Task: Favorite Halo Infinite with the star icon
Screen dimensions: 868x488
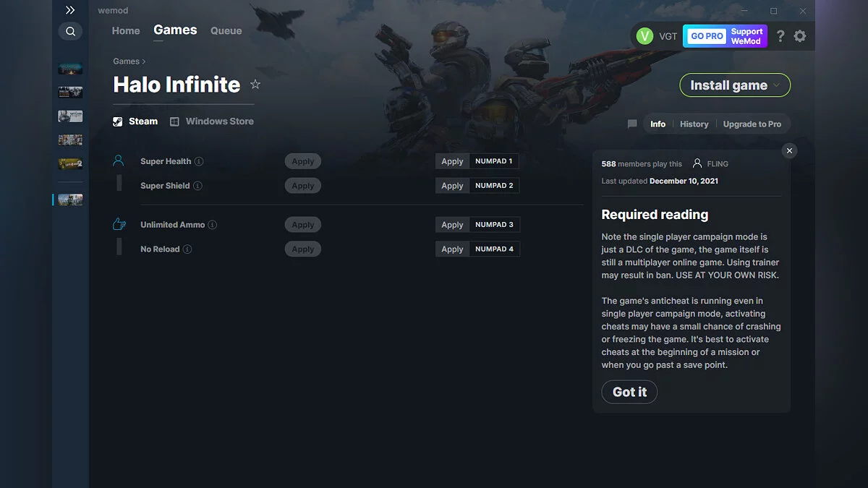Action: 255,85
